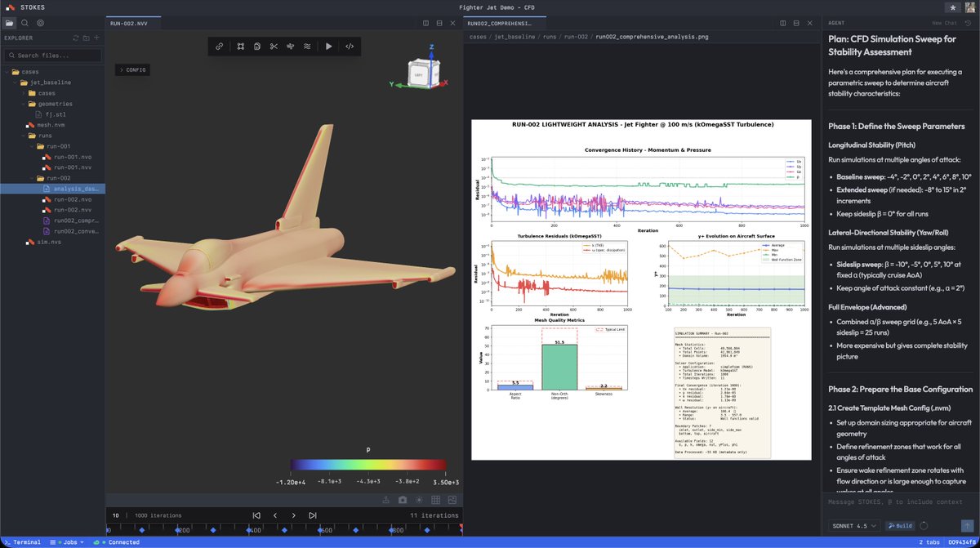Open the Explorer folder icon in sidebar

(x=9, y=23)
